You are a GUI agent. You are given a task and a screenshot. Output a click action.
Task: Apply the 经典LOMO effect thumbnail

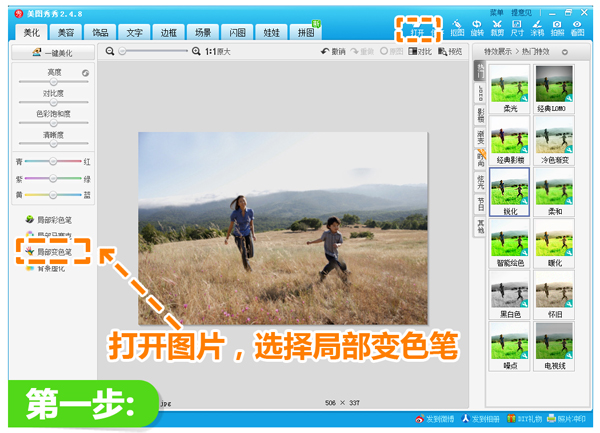click(x=554, y=89)
